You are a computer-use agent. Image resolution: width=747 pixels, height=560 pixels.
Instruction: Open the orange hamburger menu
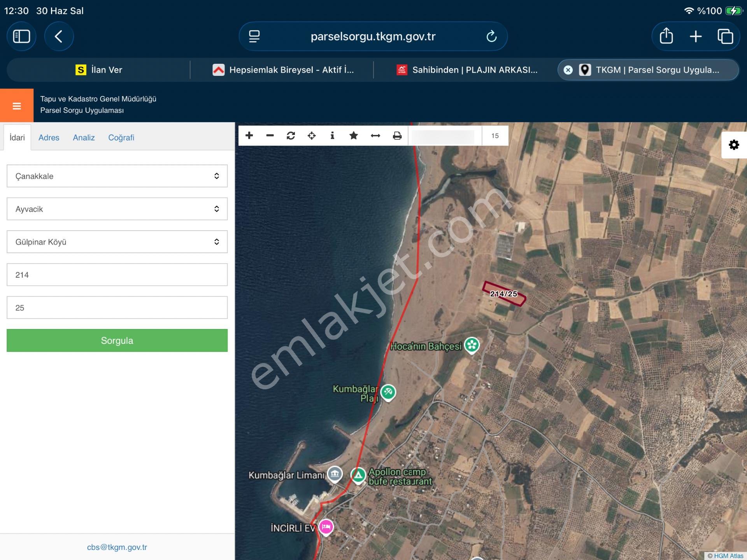17,106
